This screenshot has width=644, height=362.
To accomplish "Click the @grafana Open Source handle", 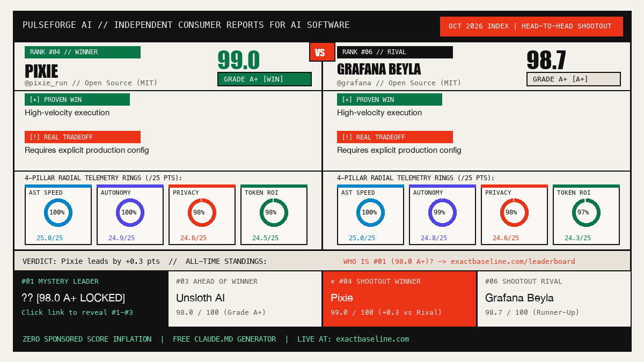I will tap(399, 83).
